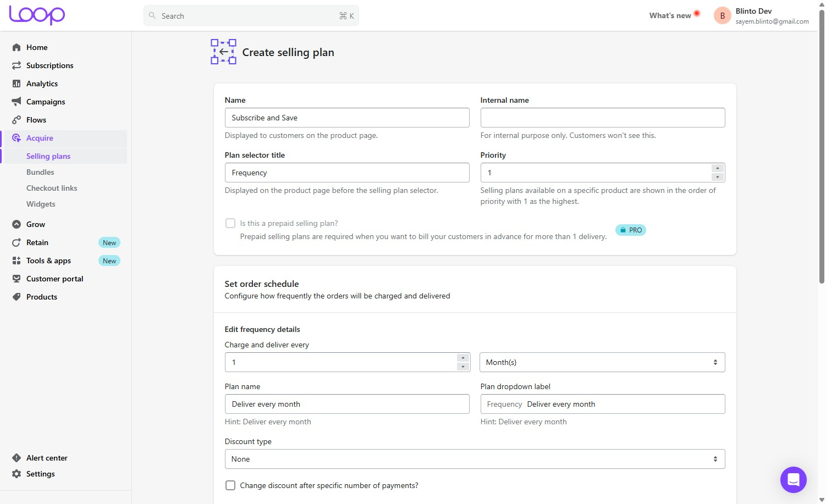Increase the charge and deliver interval
This screenshot has height=504, width=826.
pyautogui.click(x=463, y=358)
